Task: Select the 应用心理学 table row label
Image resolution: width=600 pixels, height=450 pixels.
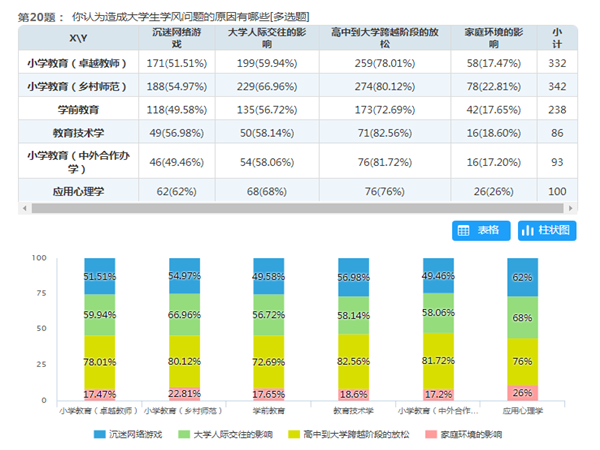Action: (77, 190)
